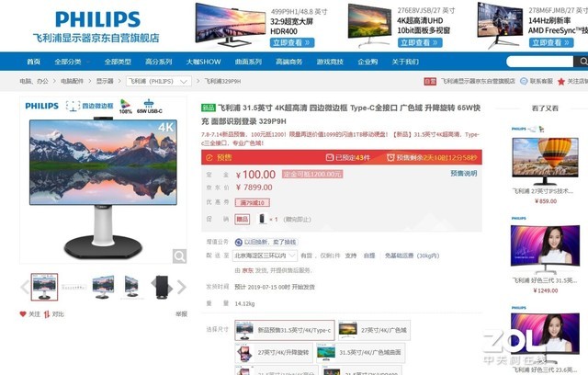
Task: Click the heart 关注 favorite icon
Action: [23, 313]
